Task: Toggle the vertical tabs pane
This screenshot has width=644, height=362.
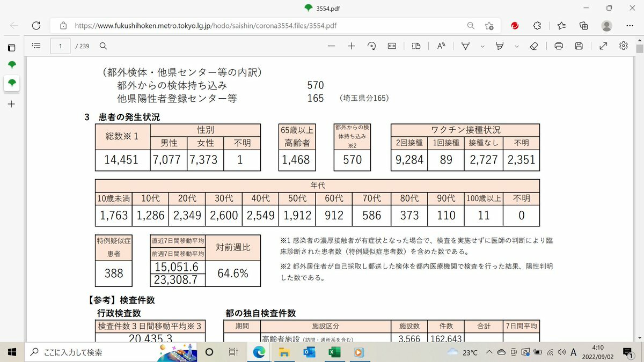Action: pyautogui.click(x=11, y=48)
